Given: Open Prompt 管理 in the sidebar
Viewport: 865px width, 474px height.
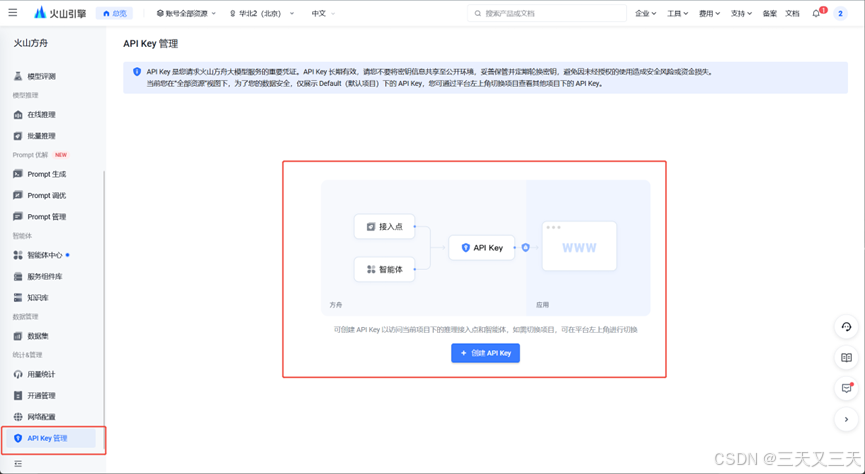Looking at the screenshot, I should coord(48,217).
